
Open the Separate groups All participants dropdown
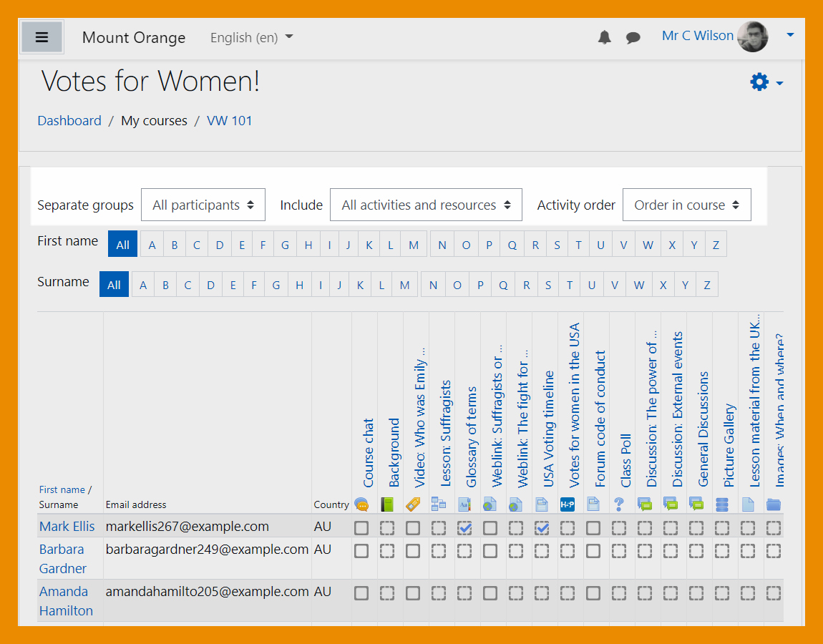point(203,205)
